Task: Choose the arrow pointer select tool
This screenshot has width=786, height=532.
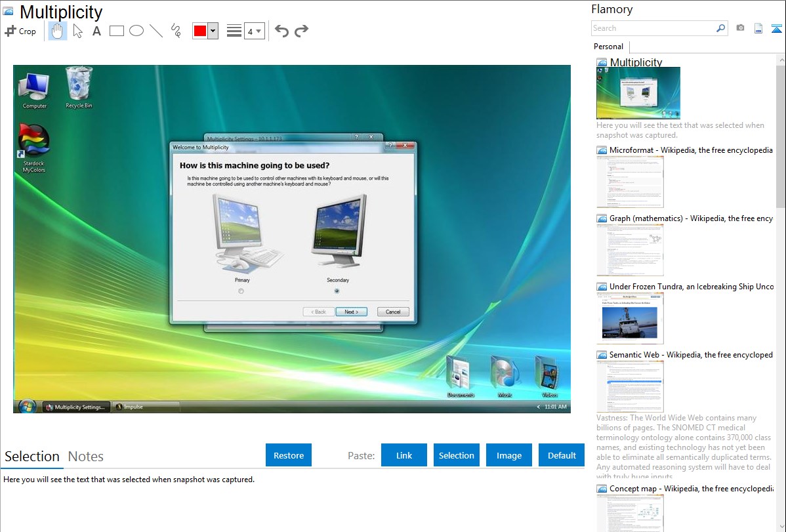Action: click(x=77, y=31)
